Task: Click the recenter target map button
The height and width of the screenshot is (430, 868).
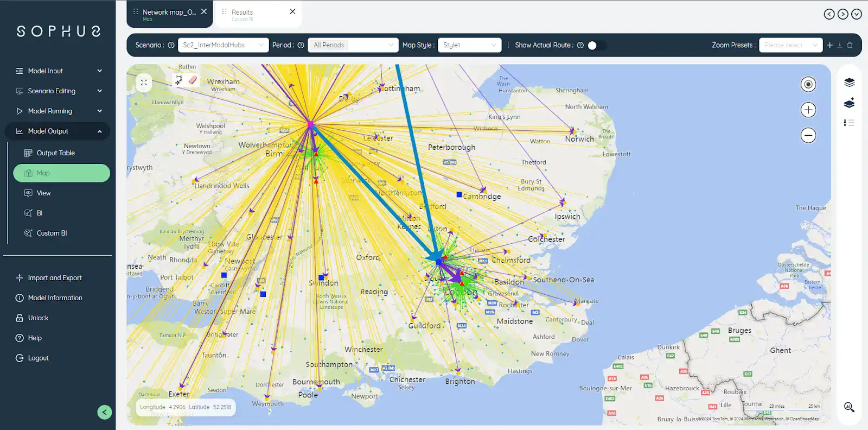Action: (808, 84)
